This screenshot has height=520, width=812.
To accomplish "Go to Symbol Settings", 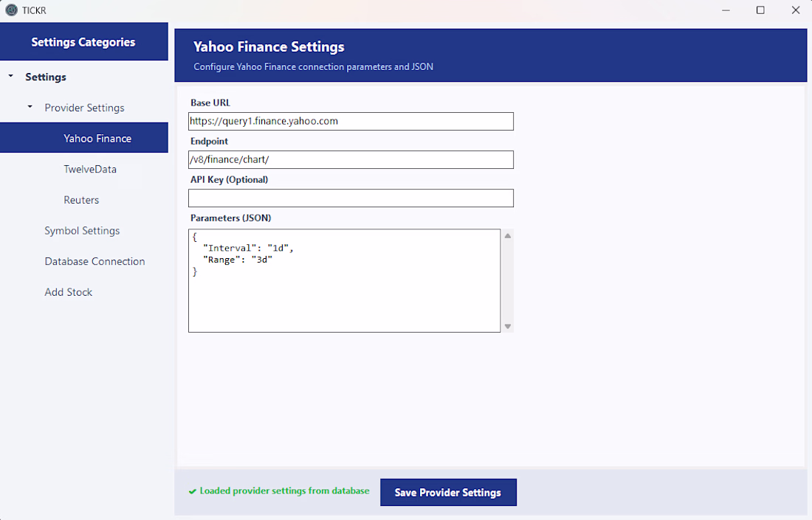I will pyautogui.click(x=82, y=231).
